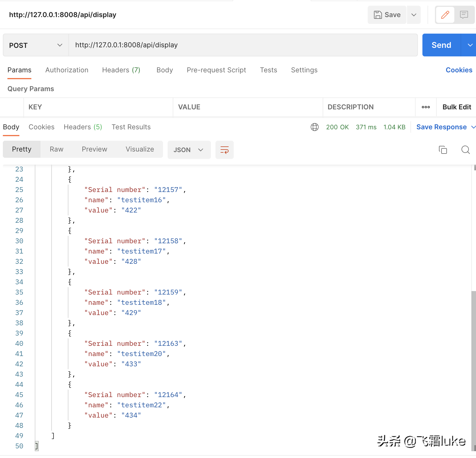
Task: Click the "428" value
Action: coord(131,262)
